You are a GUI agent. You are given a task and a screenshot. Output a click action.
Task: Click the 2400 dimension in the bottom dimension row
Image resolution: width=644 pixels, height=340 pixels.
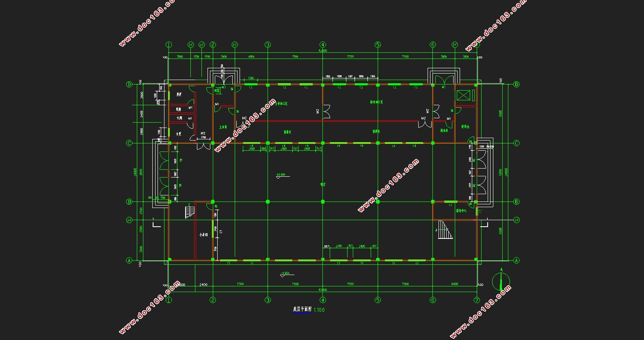pos(203,284)
